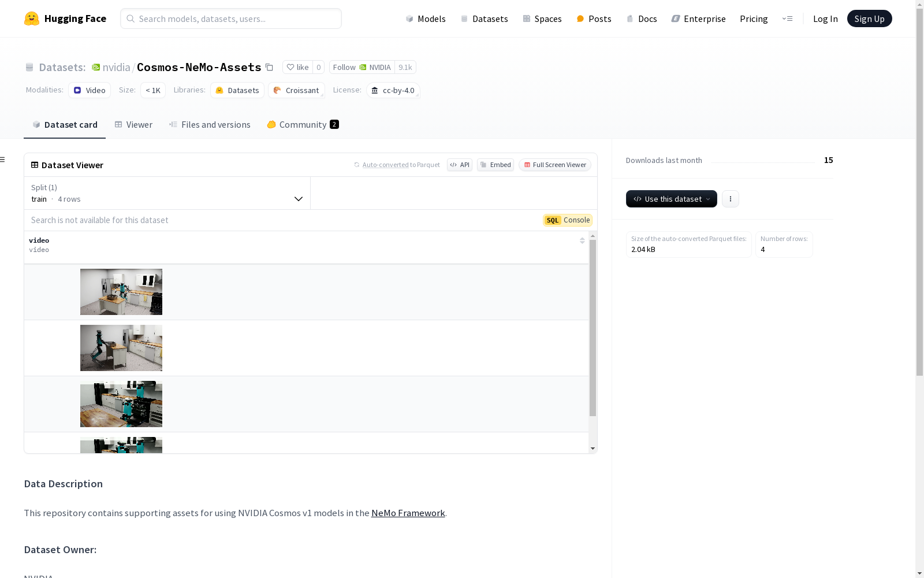Open the SQL Console
Screen dimensions: 924x578
pos(568,220)
